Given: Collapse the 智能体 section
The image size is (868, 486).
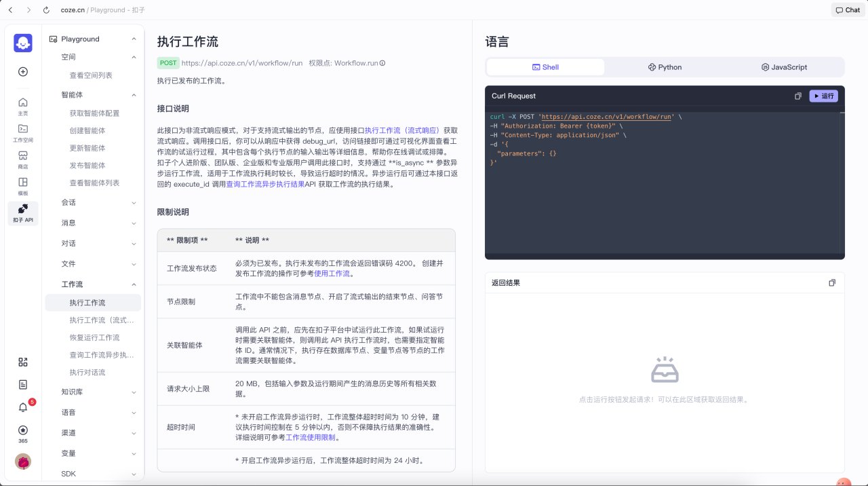Looking at the screenshot, I should coord(134,95).
